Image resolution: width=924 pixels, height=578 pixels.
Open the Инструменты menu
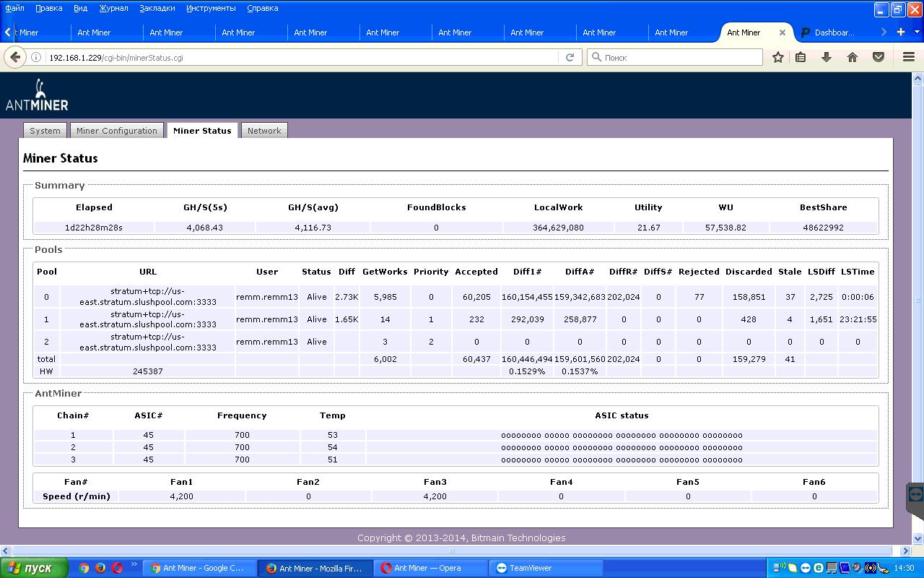(x=211, y=8)
